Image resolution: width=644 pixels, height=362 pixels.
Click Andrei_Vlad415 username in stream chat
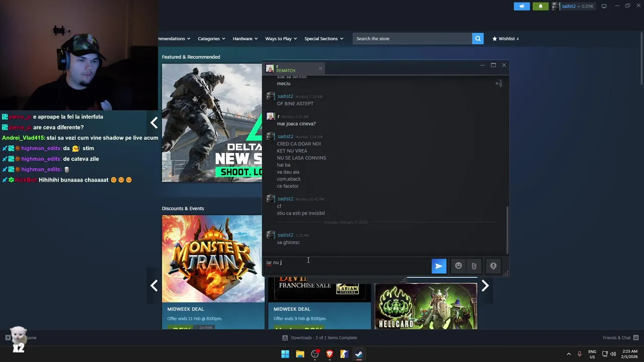tap(23, 138)
